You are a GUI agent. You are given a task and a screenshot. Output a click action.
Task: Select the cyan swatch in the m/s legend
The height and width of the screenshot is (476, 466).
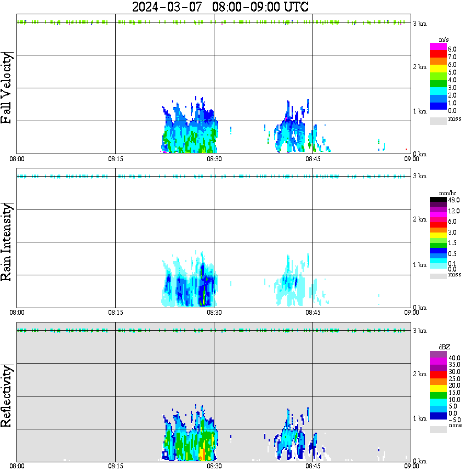(x=438, y=91)
